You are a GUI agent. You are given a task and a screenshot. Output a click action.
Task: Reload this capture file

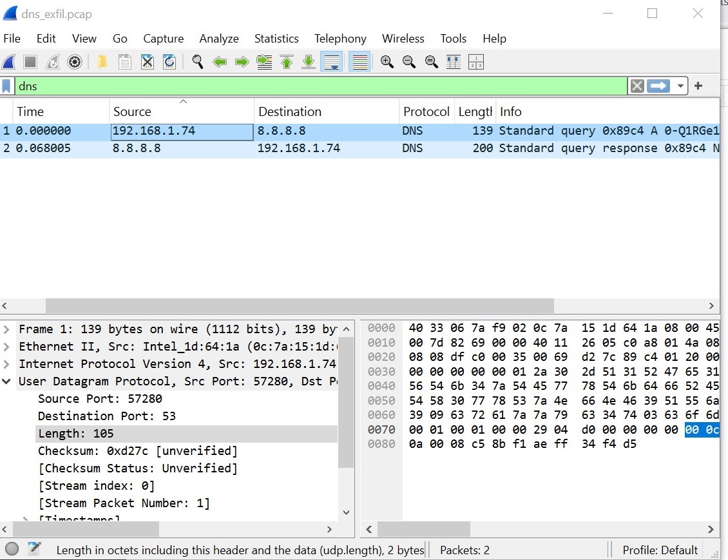[x=169, y=62]
